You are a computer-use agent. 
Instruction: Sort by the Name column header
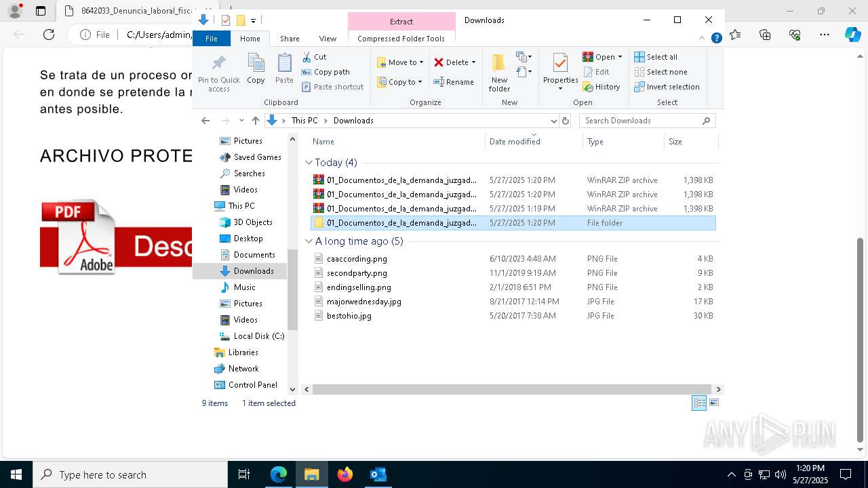(397, 142)
